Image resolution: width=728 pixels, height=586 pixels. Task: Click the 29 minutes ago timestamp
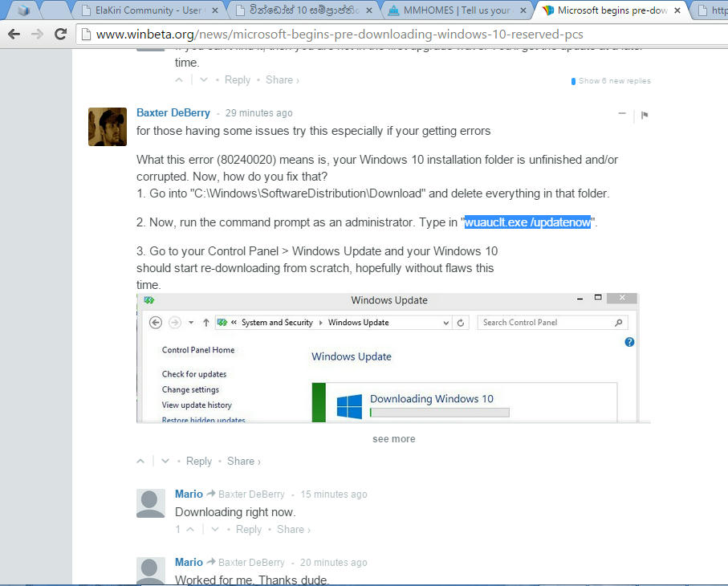point(259,113)
